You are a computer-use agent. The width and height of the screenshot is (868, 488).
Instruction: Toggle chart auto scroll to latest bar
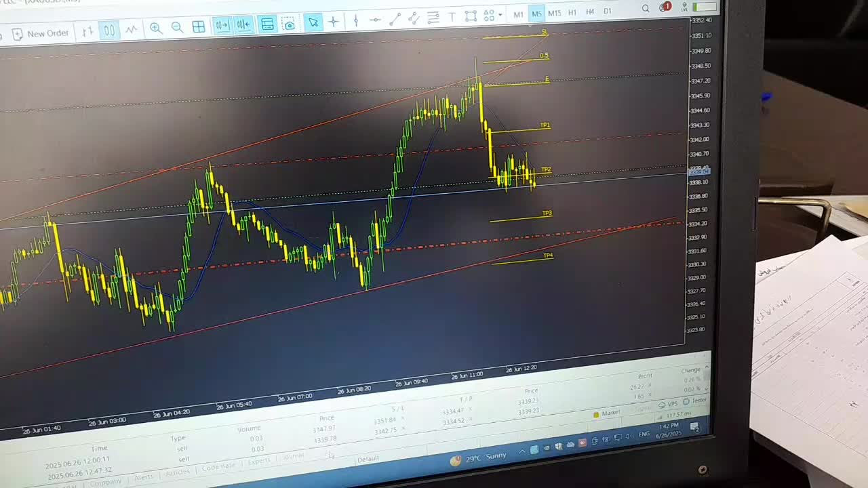tap(222, 26)
